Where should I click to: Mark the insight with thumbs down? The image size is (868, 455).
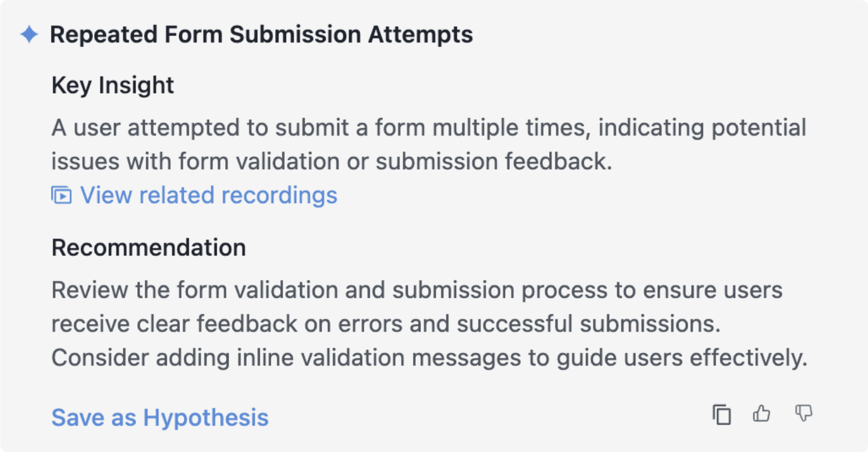click(x=803, y=413)
